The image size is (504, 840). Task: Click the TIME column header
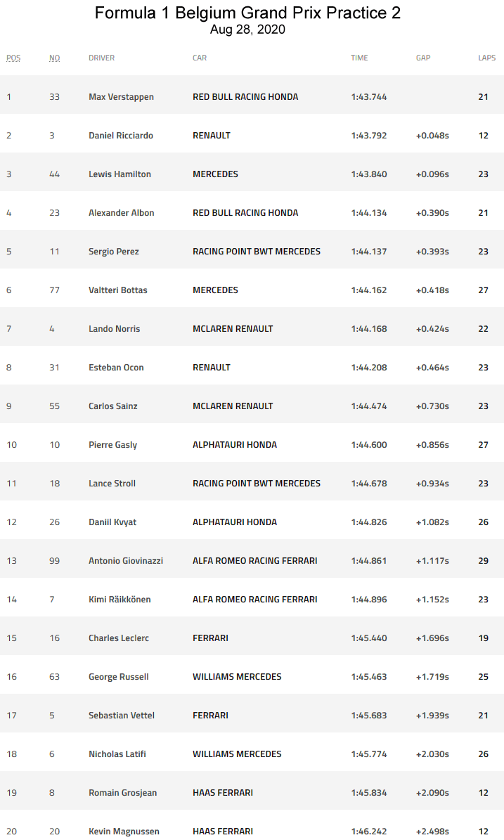[359, 58]
